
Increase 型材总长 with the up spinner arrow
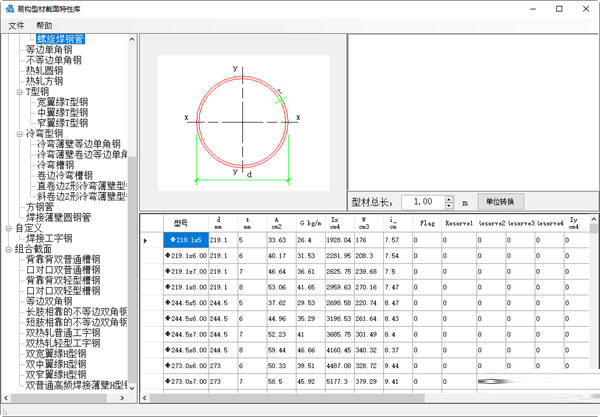pos(450,197)
